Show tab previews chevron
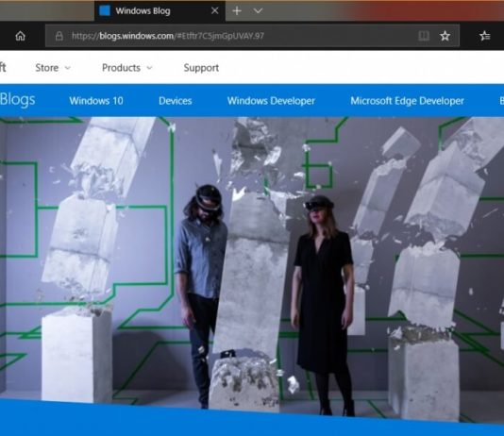 tap(258, 11)
